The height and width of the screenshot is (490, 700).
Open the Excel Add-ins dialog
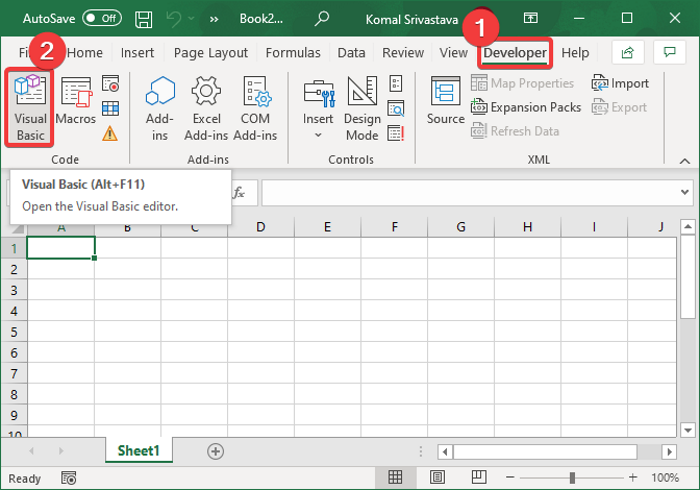point(206,108)
